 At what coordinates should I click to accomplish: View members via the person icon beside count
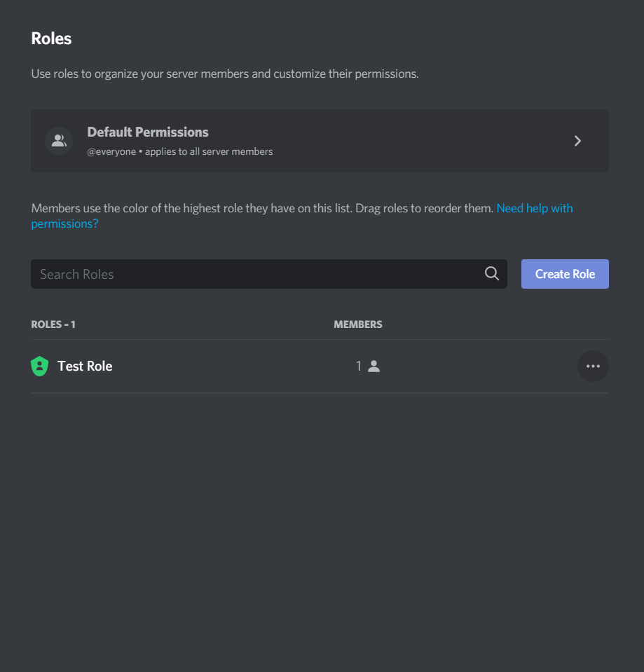point(374,366)
